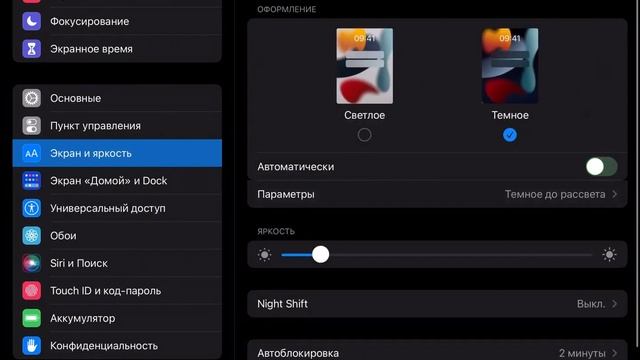Screen dimensions: 640x360
Task: Open Экран «Домой» и Dock settings
Action: (x=118, y=180)
